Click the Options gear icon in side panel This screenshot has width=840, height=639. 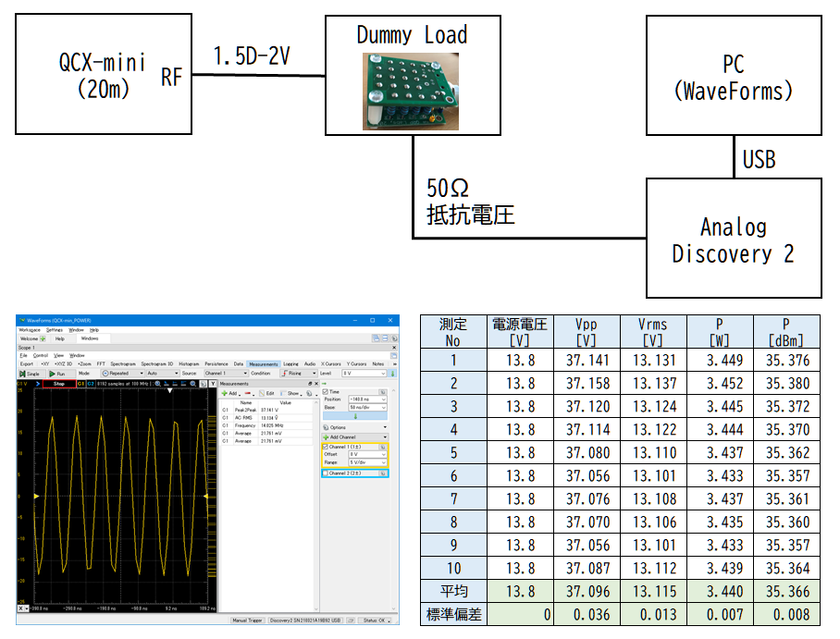[326, 427]
